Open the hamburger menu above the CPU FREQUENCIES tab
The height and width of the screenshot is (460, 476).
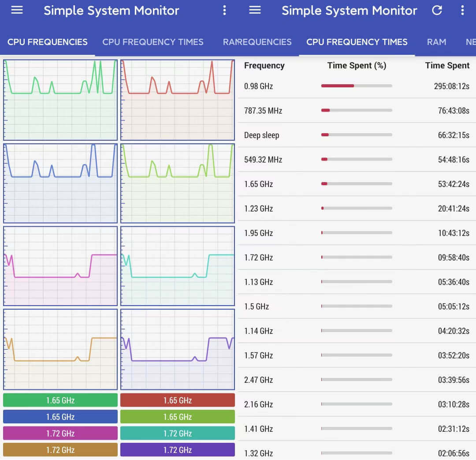(x=17, y=10)
